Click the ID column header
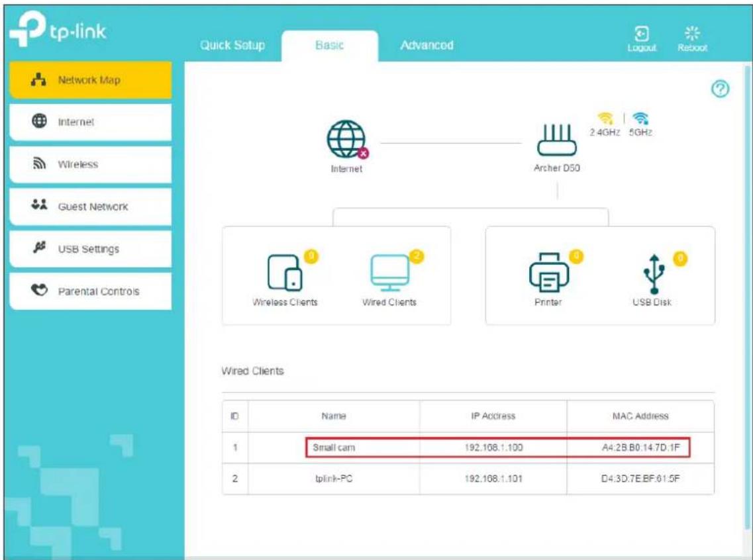The height and width of the screenshot is (560, 753). click(x=235, y=416)
